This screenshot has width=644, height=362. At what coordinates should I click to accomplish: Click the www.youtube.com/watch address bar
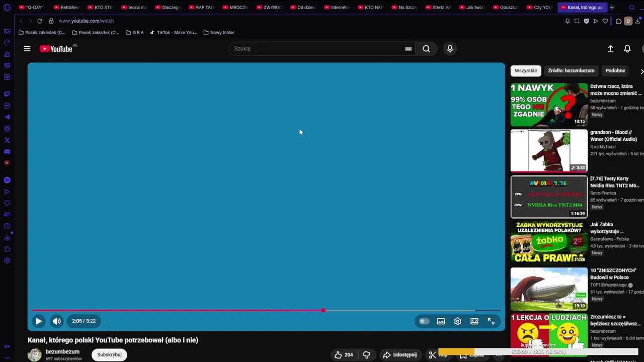tap(86, 21)
